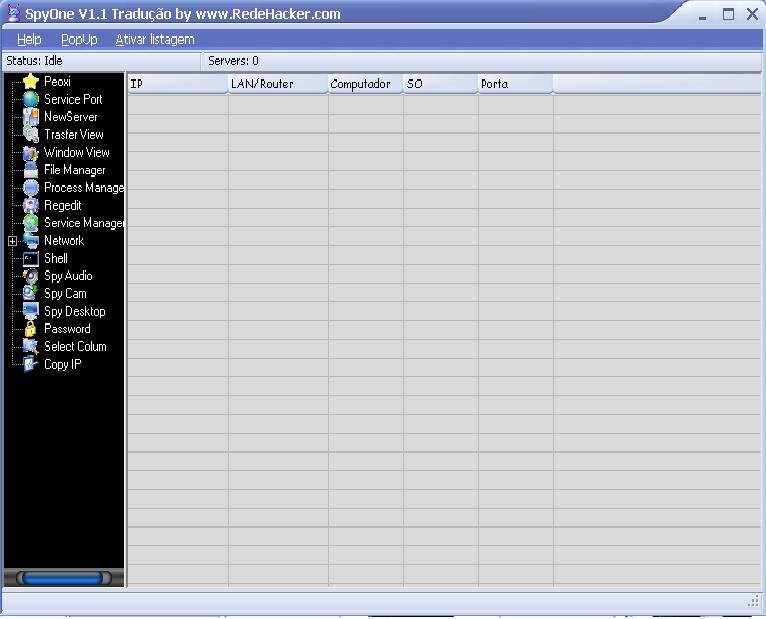Select the Process Manager tree item
Viewport: 766px width, 619px height.
click(84, 188)
